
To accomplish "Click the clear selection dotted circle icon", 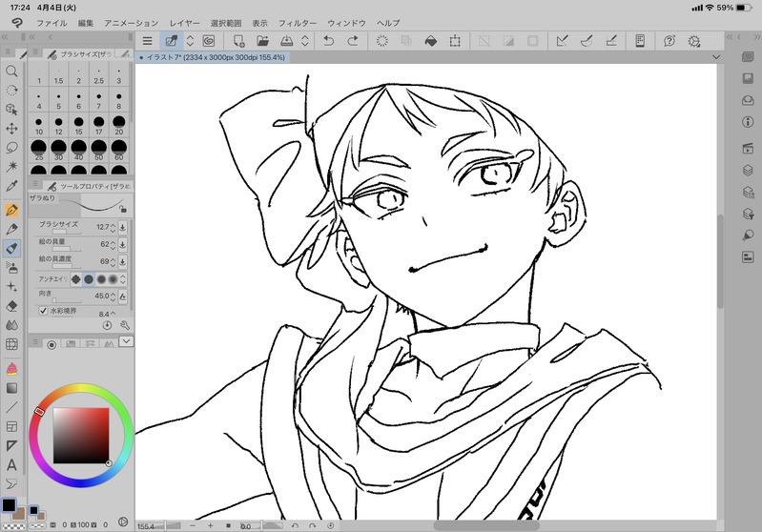I will [382, 41].
